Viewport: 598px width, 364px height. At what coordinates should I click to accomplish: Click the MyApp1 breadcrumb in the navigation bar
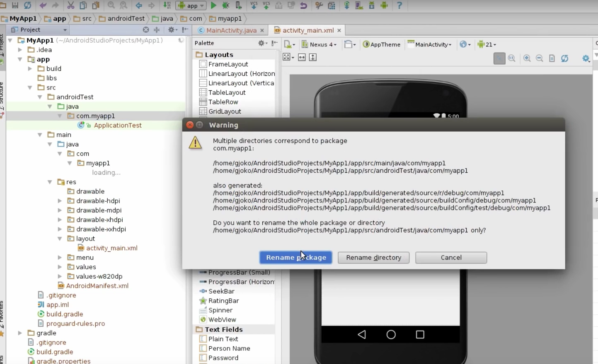[x=19, y=19]
